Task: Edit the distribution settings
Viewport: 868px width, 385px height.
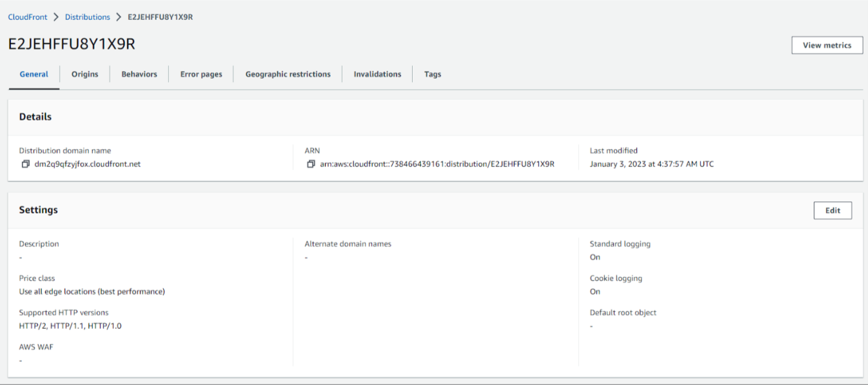Action: [833, 210]
